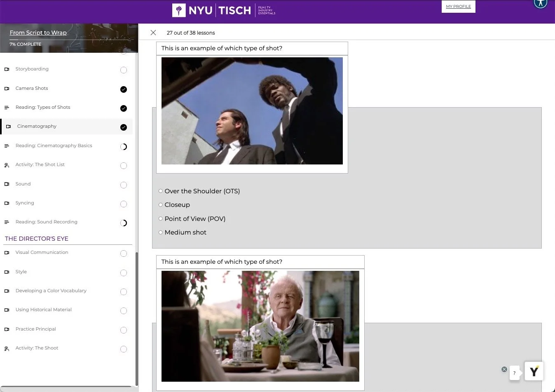Click the video icon beside Camera Shots

7,89
